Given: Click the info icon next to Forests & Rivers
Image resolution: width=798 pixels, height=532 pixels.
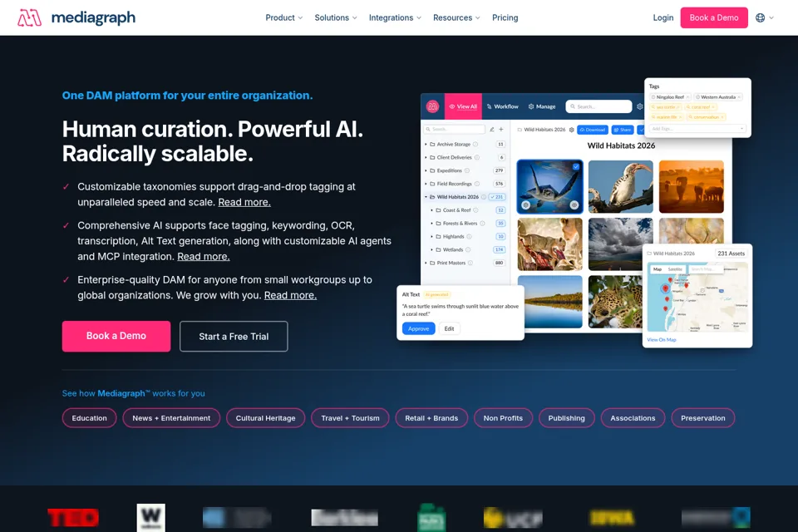Looking at the screenshot, I should point(482,224).
